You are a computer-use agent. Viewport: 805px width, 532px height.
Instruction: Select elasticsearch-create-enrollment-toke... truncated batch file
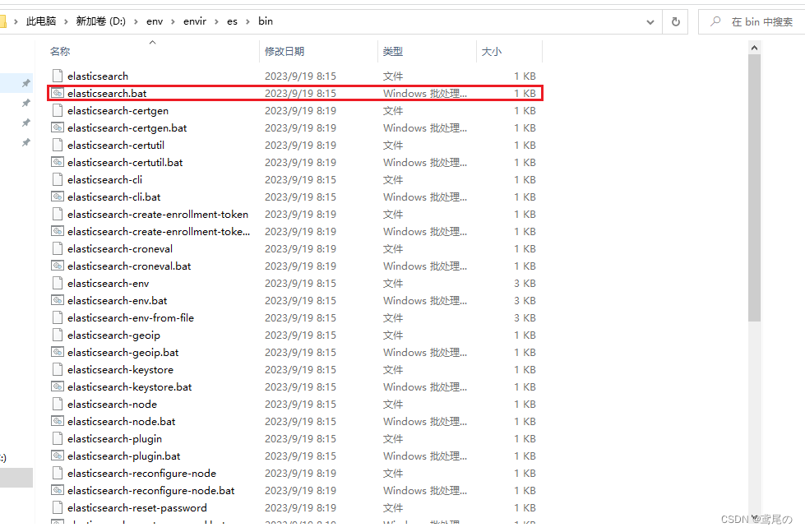click(x=159, y=232)
